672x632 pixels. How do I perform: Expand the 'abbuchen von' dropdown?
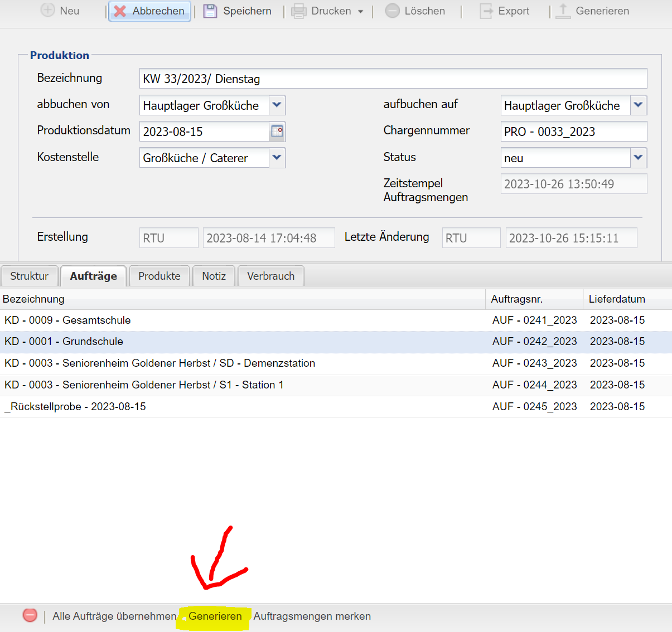277,105
